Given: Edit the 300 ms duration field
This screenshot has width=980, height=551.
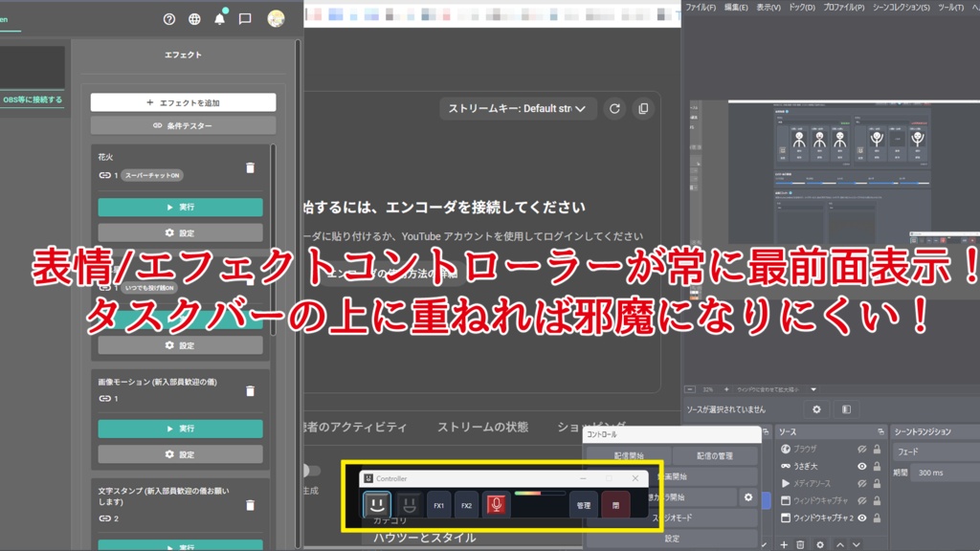Looking at the screenshot, I should click(945, 473).
